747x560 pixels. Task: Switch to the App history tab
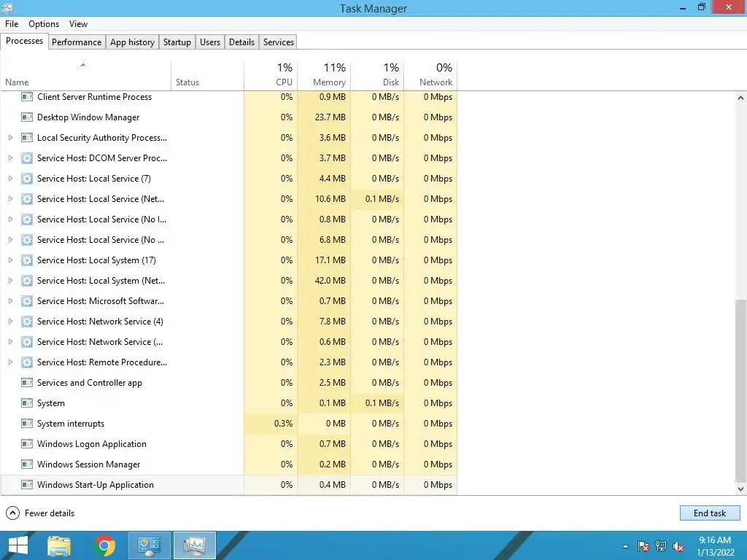133,42
